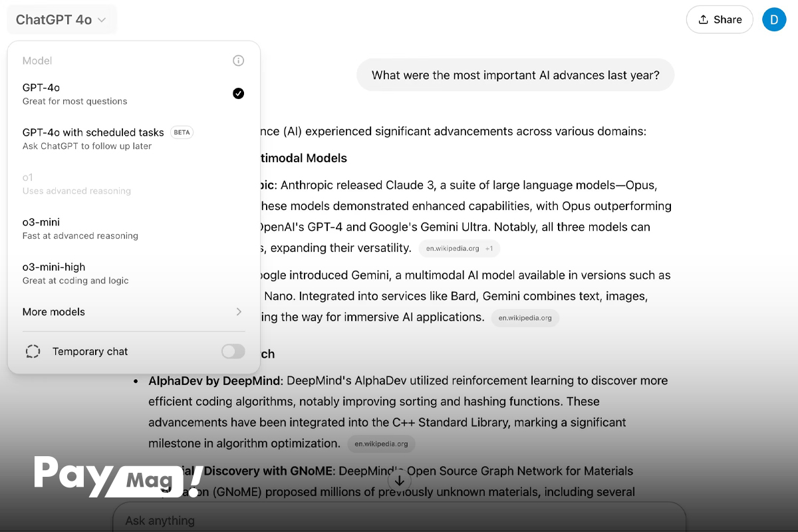Image resolution: width=798 pixels, height=532 pixels.
Task: Click the model info icon
Action: coord(239,61)
